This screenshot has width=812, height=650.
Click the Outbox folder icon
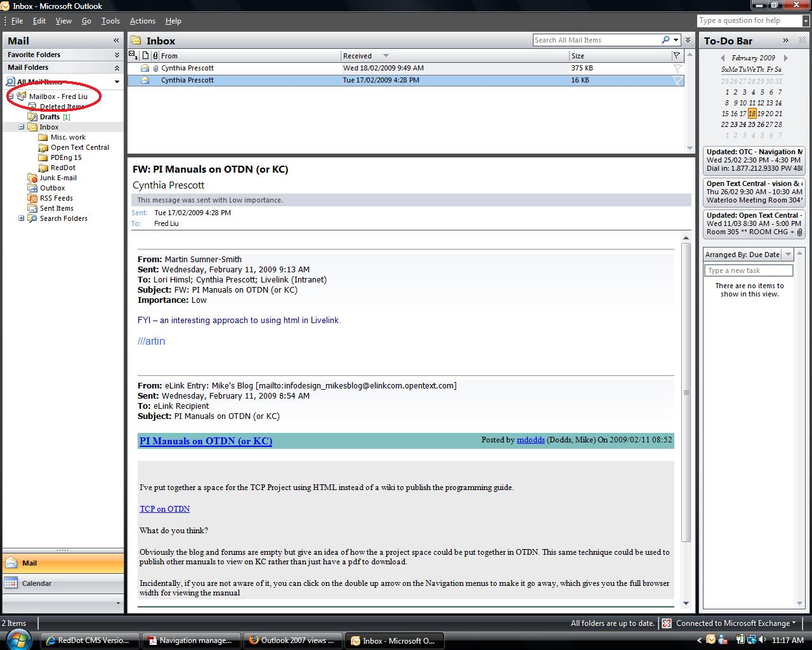click(x=32, y=188)
